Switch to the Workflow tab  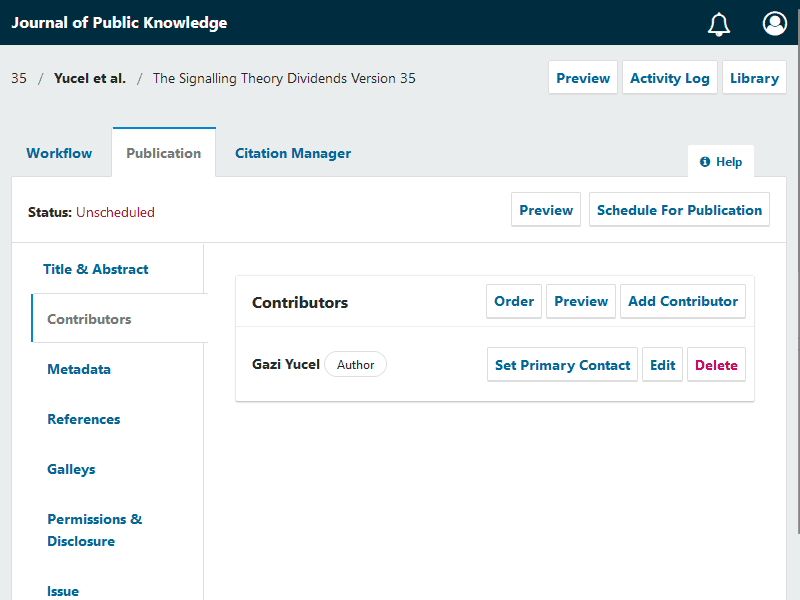coord(59,153)
